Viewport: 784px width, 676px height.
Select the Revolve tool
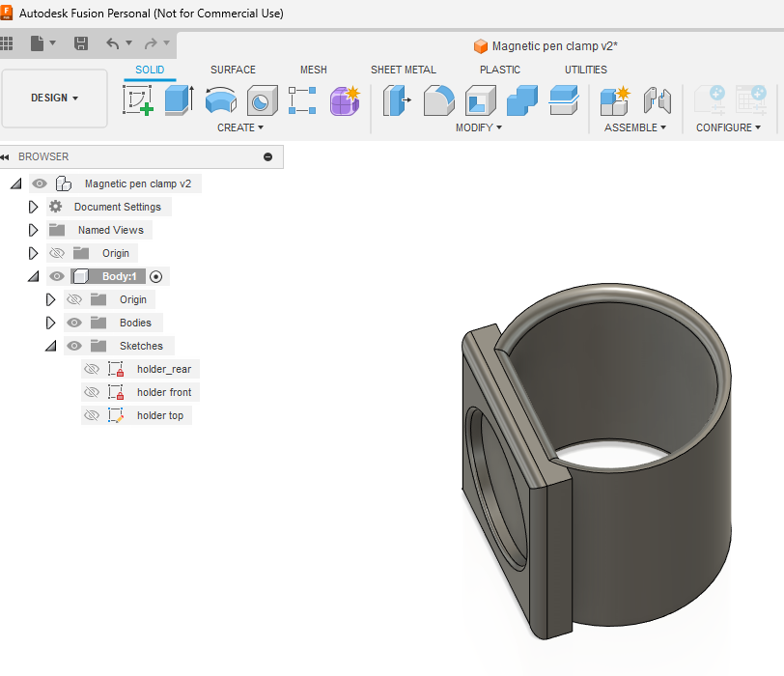[x=221, y=100]
